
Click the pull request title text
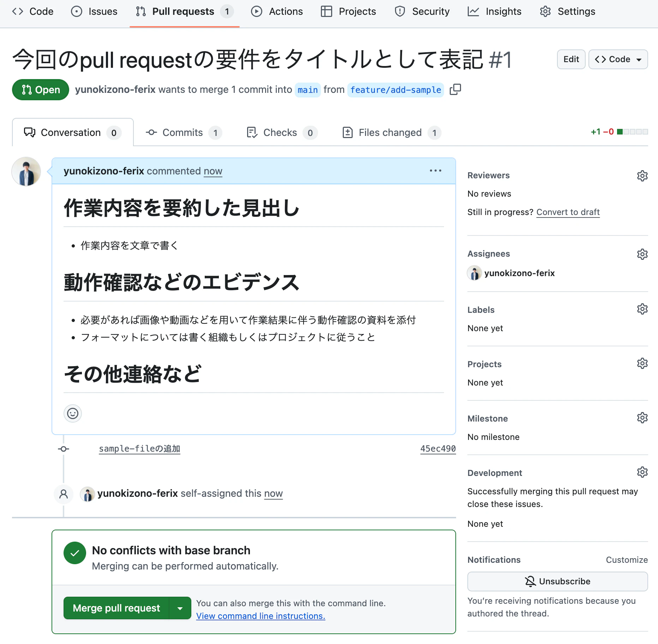(248, 59)
